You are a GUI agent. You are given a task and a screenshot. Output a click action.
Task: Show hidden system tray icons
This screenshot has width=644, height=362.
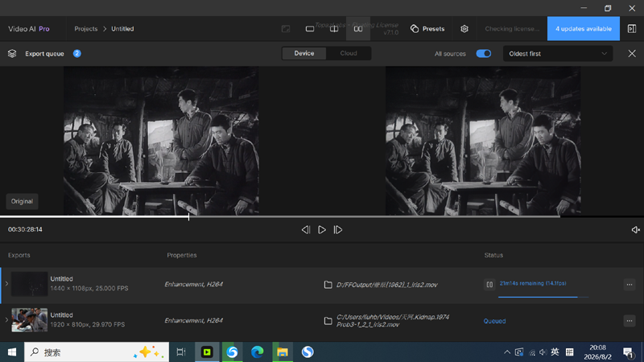coord(507,352)
